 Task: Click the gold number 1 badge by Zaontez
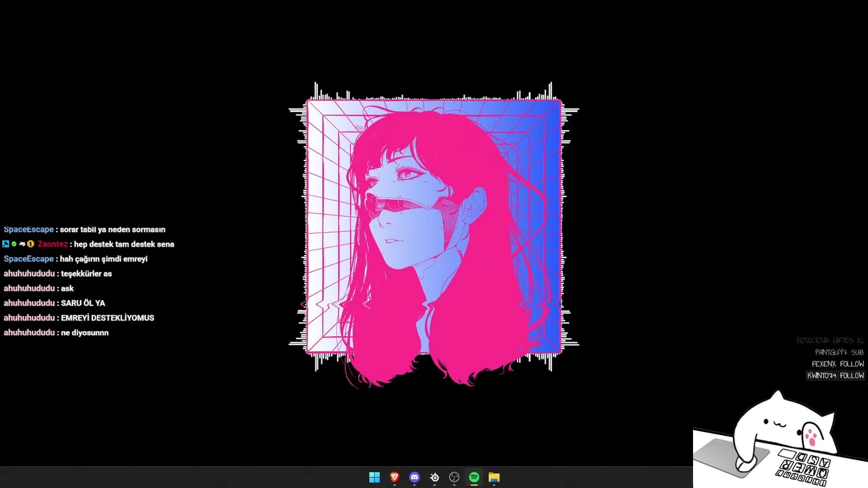(31, 244)
